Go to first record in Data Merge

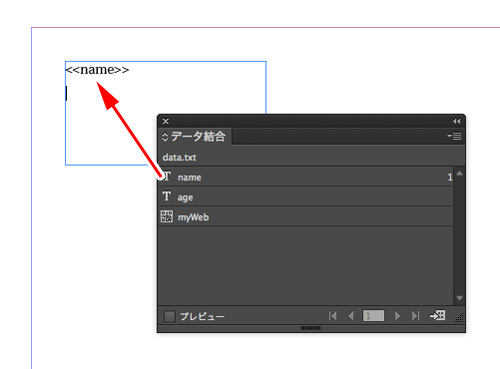[x=333, y=315]
